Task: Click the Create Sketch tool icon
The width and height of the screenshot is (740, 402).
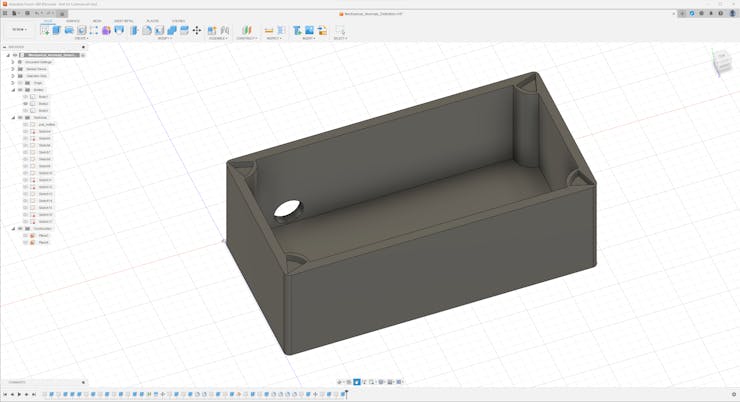Action: pyautogui.click(x=45, y=31)
